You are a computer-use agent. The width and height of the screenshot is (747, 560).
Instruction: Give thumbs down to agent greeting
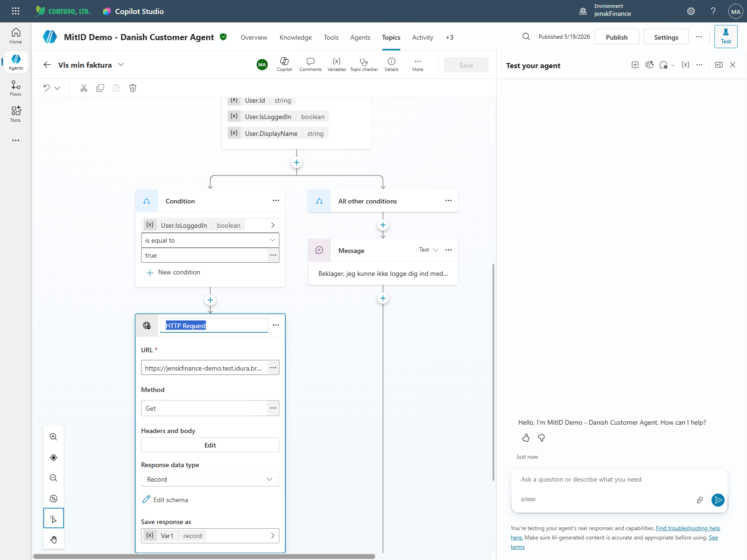[x=542, y=438]
